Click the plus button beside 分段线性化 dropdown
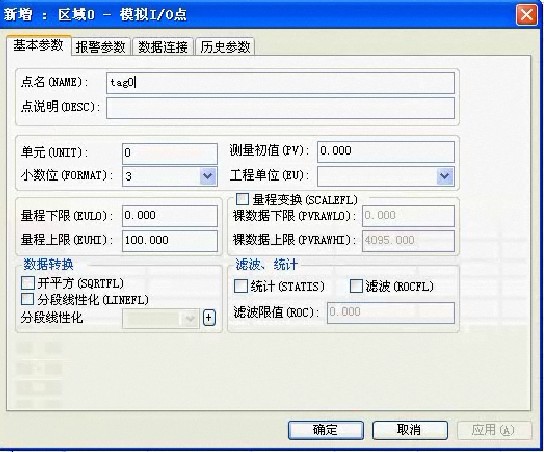The height and width of the screenshot is (452, 544). coord(209,318)
